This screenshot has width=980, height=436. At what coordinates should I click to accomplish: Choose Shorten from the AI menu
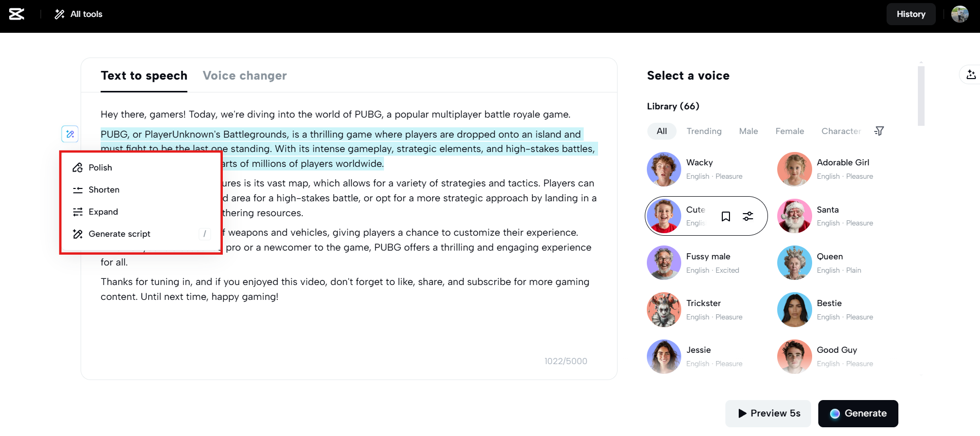(x=104, y=189)
